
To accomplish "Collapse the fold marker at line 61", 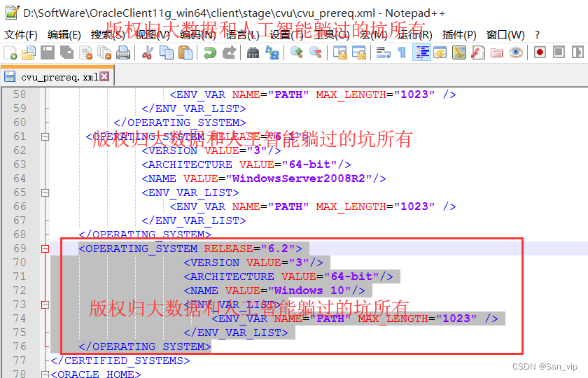I will pyautogui.click(x=45, y=136).
